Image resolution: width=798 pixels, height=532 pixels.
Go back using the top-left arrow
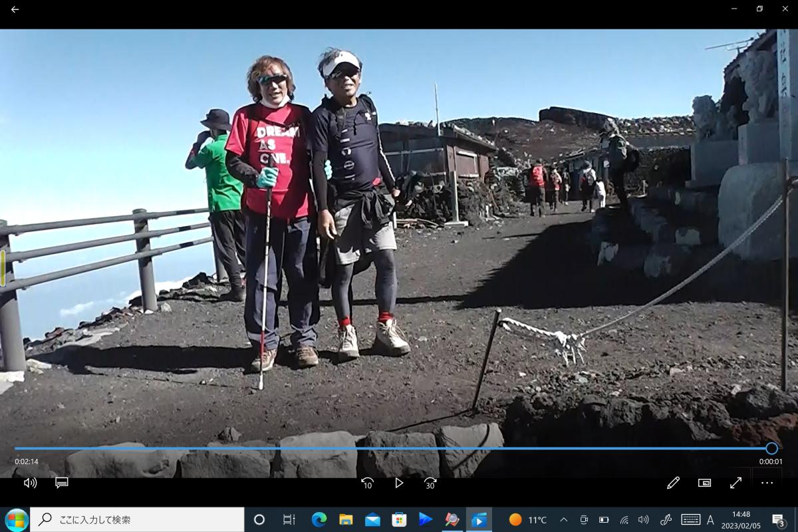(x=15, y=9)
